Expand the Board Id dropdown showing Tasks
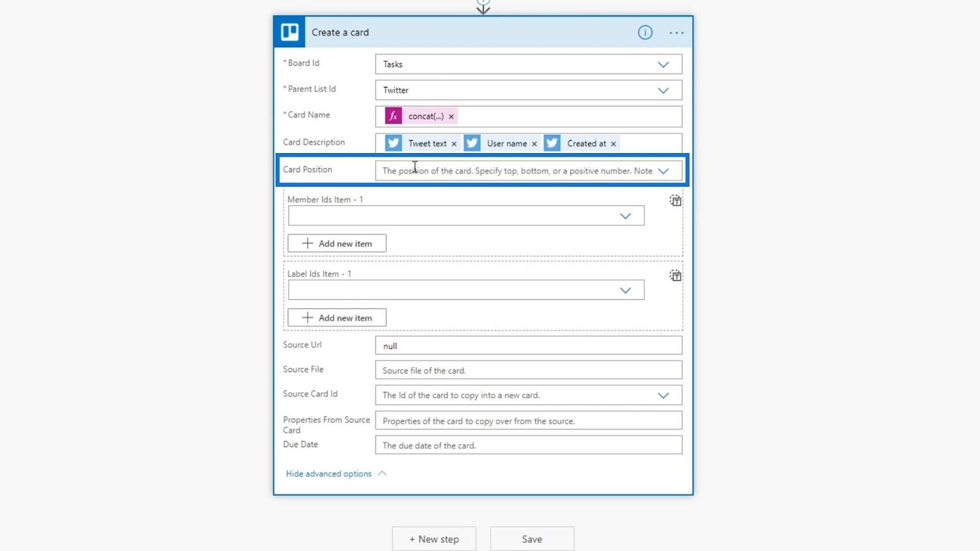This screenshot has width=980, height=551. (x=663, y=64)
